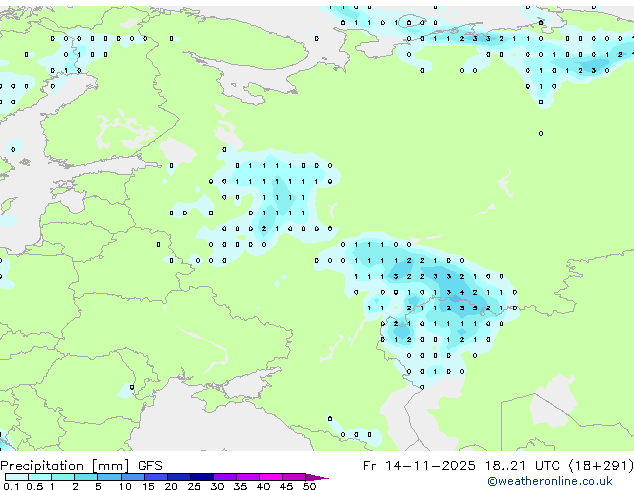Image resolution: width=634 pixels, height=490 pixels.
Task: Click the '10' legend scale label
Action: pos(125,486)
